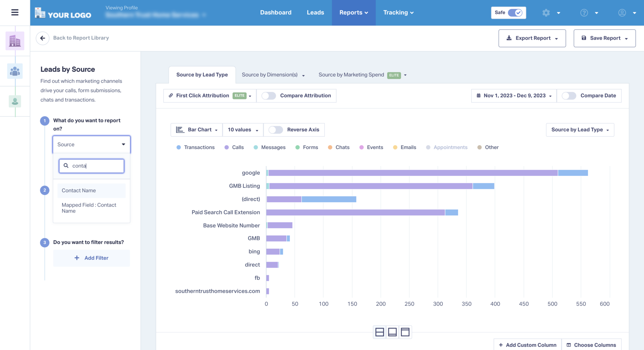The height and width of the screenshot is (350, 644).
Task: Toggle the Appointments legend color dot
Action: coord(428,147)
